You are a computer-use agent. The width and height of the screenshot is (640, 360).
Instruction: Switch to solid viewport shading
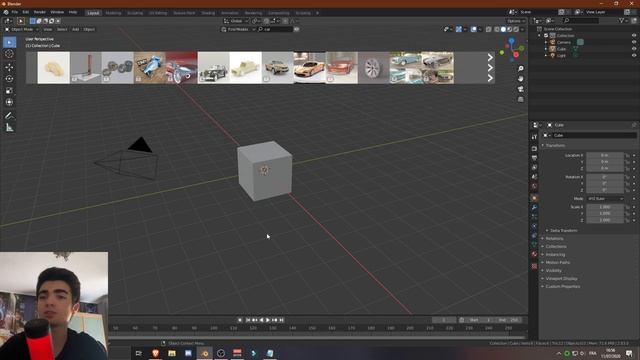503,29
